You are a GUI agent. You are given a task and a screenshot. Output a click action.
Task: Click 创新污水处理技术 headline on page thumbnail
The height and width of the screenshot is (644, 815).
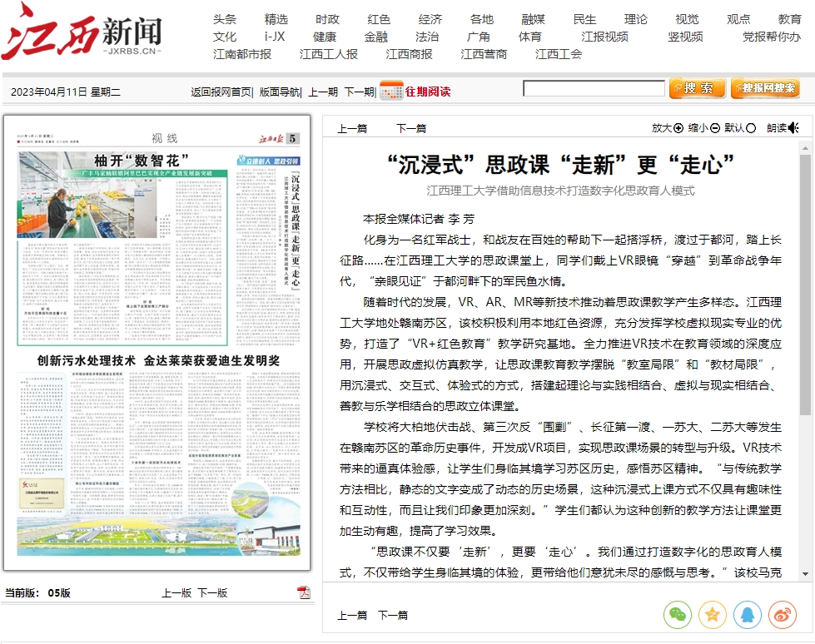(x=158, y=360)
